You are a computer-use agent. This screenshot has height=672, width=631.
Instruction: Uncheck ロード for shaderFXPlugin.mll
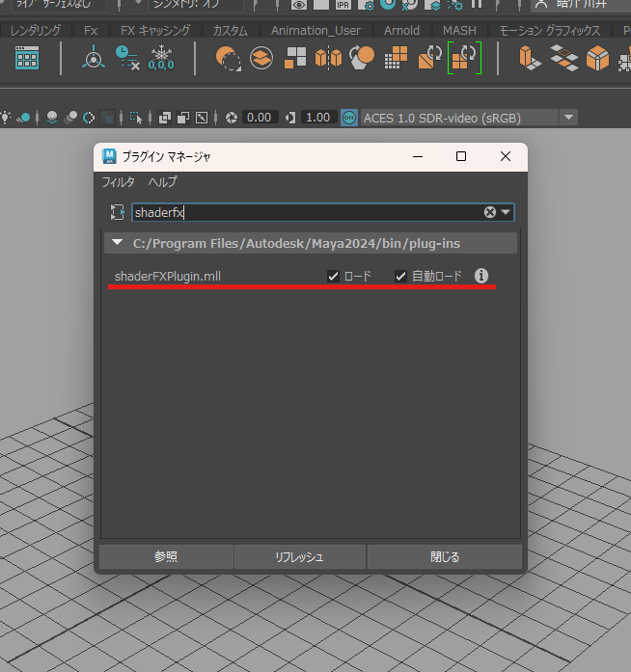(333, 277)
